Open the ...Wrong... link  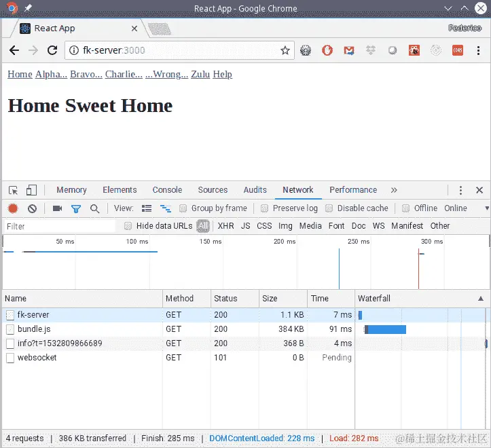point(166,74)
